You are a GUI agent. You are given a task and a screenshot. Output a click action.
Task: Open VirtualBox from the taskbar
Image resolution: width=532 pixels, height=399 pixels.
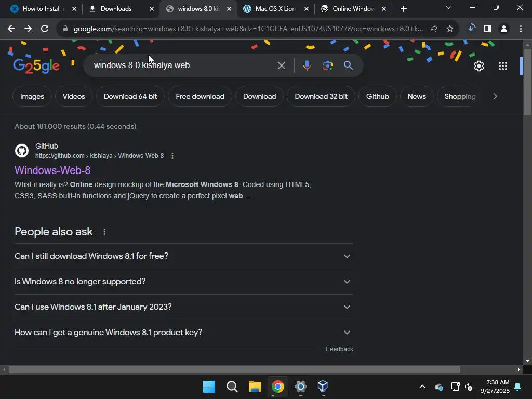[323, 387]
